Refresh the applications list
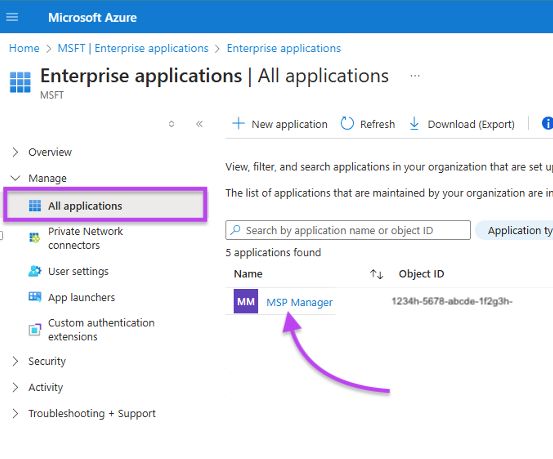Screen dimensions: 553x459 coord(367,124)
